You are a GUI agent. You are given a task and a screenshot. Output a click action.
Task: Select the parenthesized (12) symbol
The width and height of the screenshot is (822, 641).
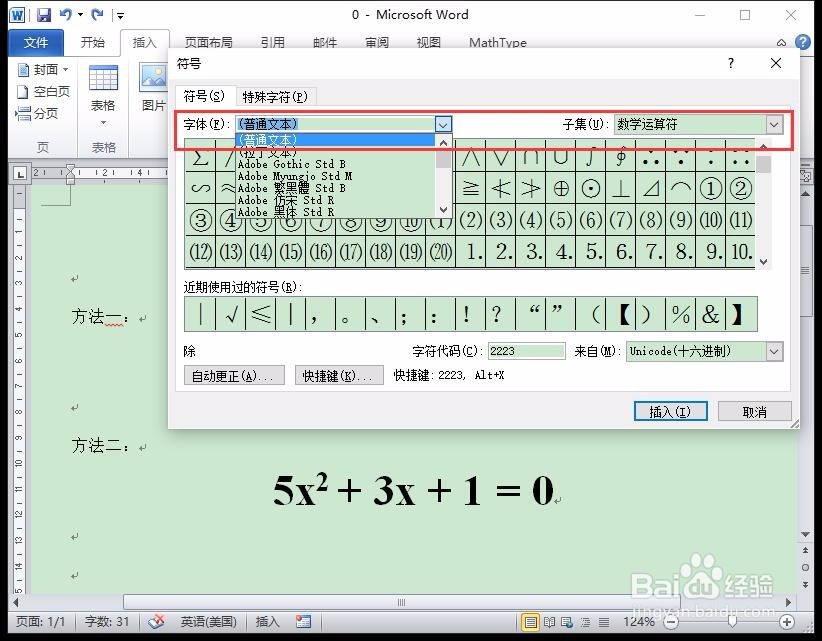click(x=200, y=252)
